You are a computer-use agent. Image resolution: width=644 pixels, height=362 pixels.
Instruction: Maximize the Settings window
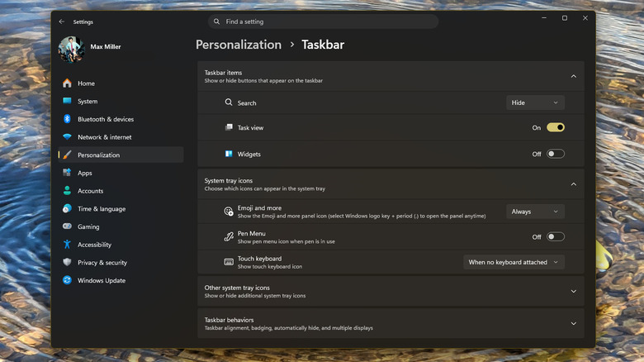click(x=564, y=18)
